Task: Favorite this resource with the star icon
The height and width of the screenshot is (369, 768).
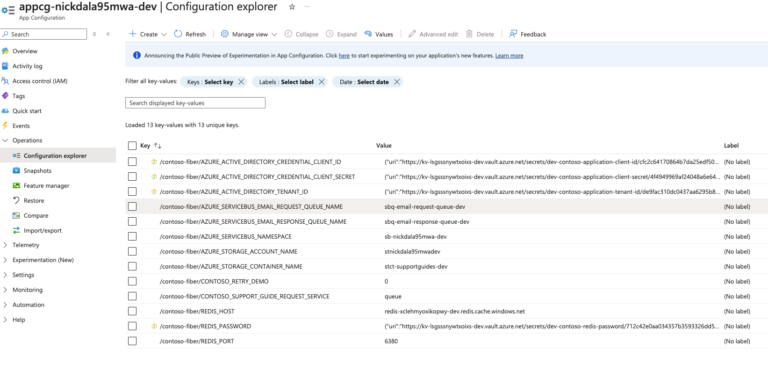Action: coord(292,7)
